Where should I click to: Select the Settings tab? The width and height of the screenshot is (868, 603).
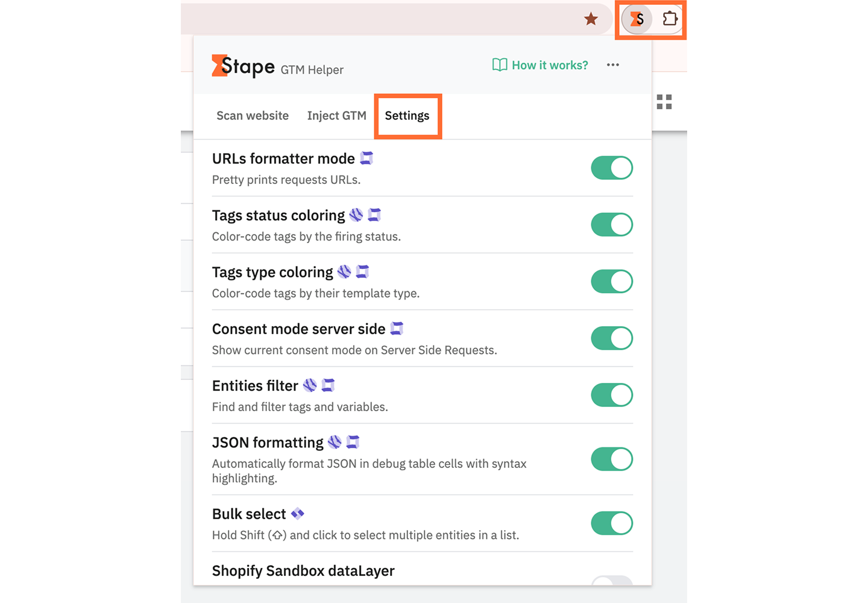tap(407, 116)
